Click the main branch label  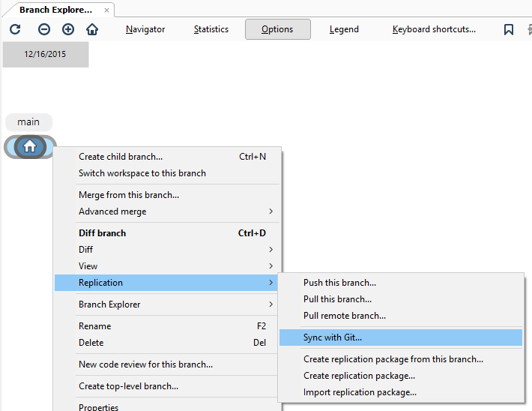pos(28,121)
